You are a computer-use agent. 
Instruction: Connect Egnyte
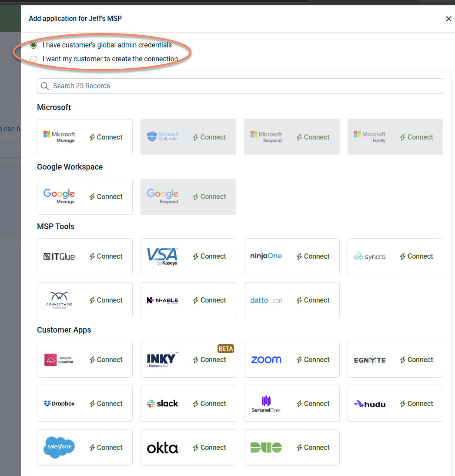417,360
